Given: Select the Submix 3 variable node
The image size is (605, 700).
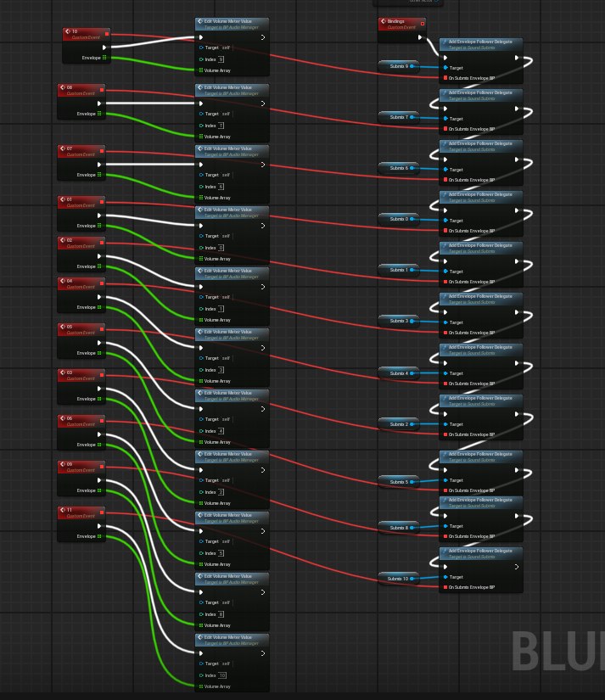Looking at the screenshot, I should 399,321.
